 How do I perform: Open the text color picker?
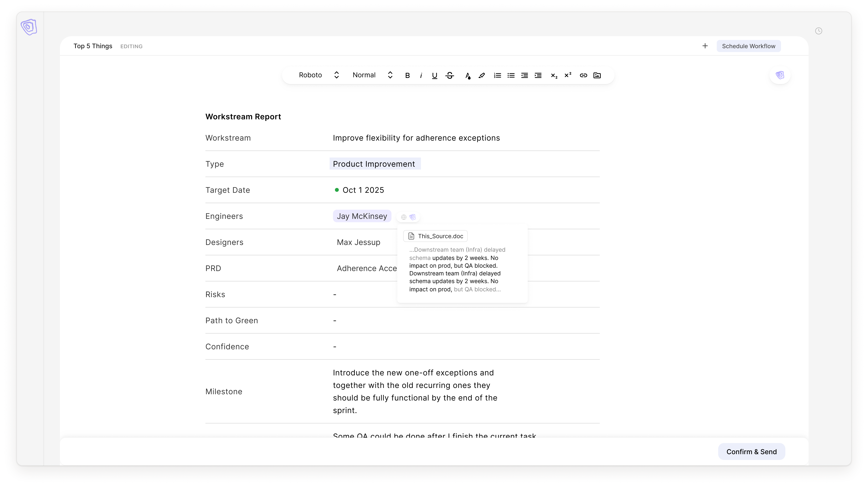468,75
